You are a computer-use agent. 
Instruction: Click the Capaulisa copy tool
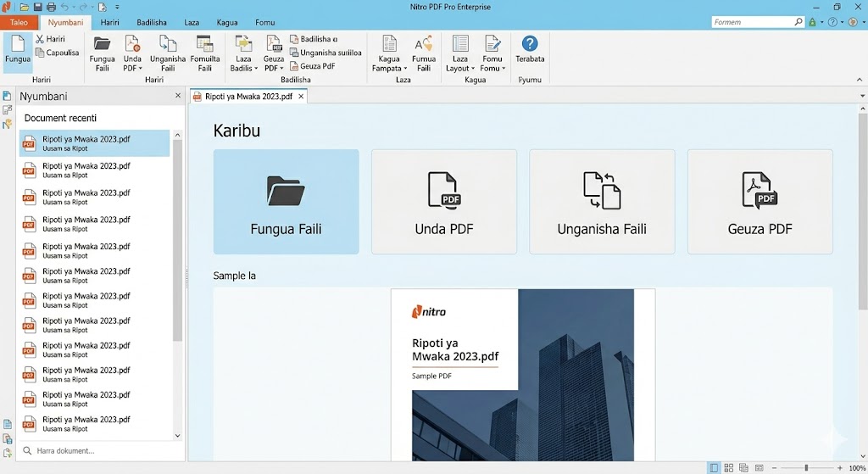point(57,53)
